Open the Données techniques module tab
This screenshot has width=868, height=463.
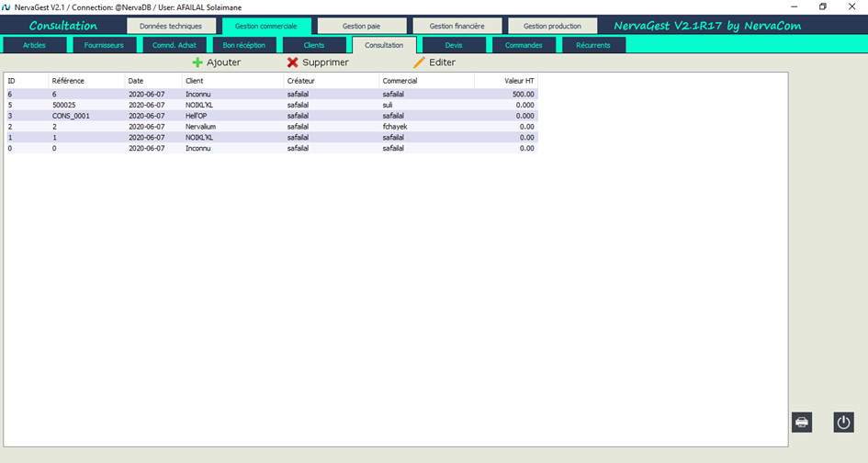point(171,26)
